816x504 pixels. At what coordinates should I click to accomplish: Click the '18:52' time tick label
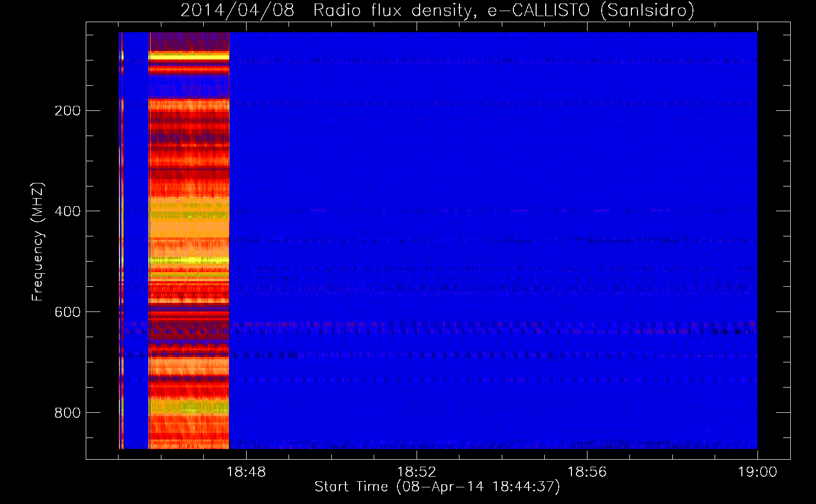point(417,472)
